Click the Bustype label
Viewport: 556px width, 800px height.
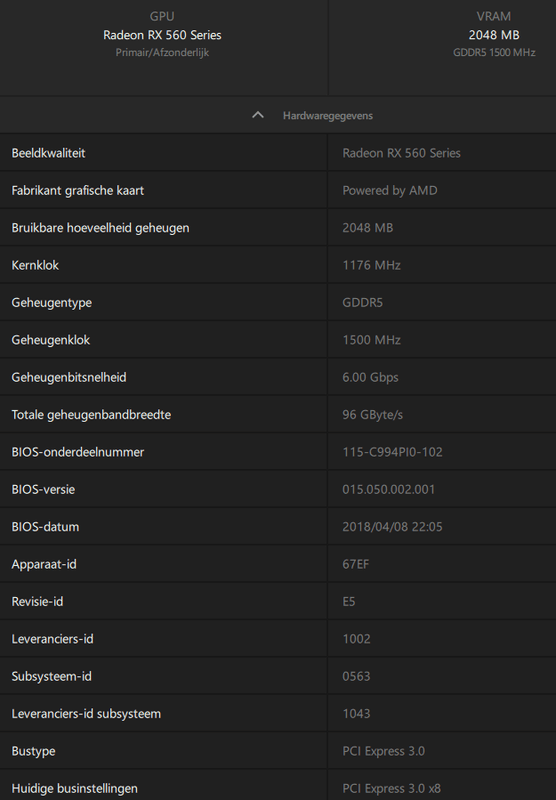pyautogui.click(x=33, y=751)
